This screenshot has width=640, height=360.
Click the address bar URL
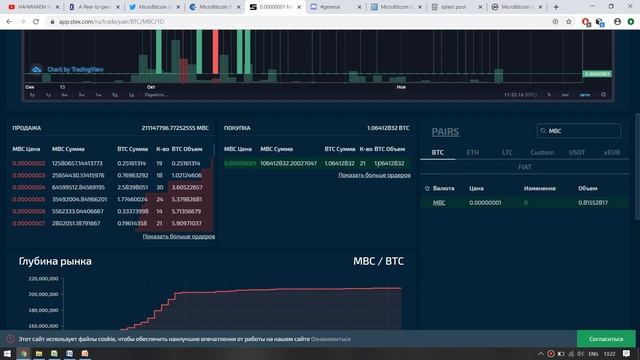point(111,22)
